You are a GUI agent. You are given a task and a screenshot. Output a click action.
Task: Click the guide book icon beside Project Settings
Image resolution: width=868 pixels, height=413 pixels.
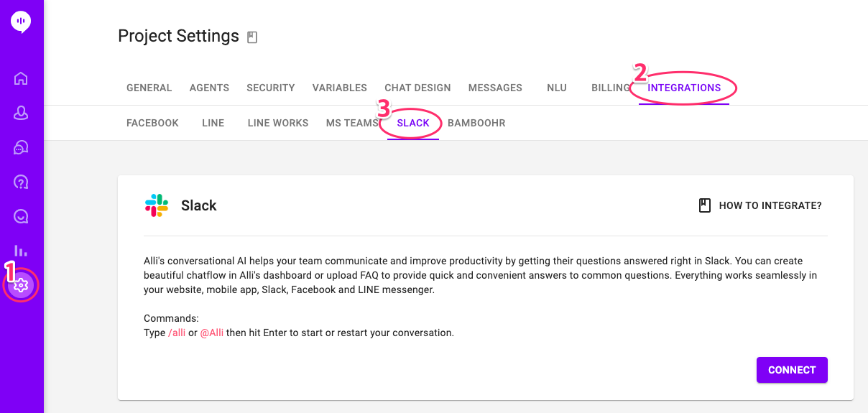[252, 37]
